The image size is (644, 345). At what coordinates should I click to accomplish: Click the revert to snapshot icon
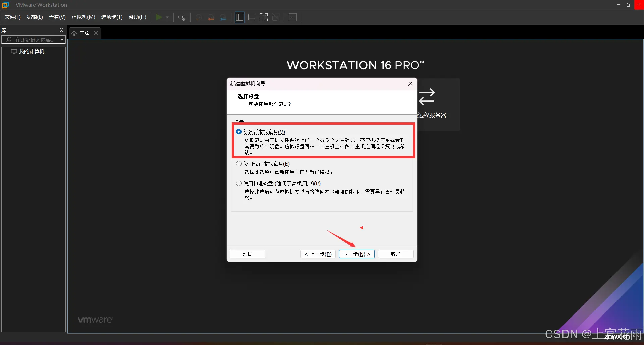[x=211, y=17]
